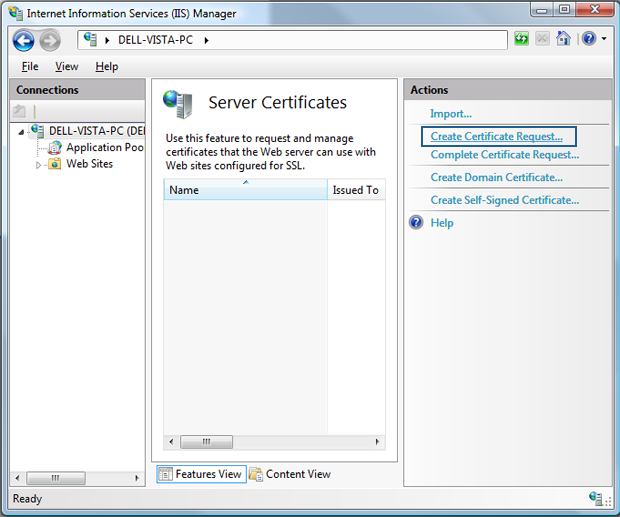
Task: Click the Server Certificates header icon
Action: (x=179, y=104)
